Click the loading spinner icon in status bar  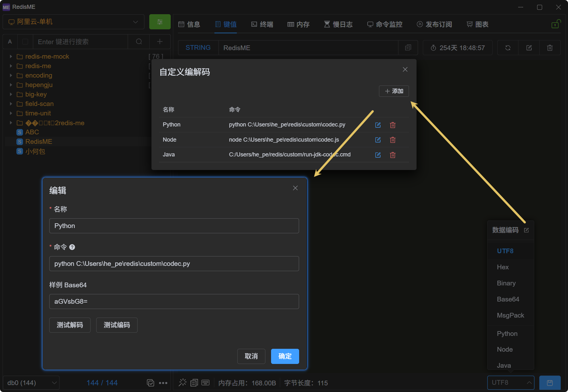point(183,383)
